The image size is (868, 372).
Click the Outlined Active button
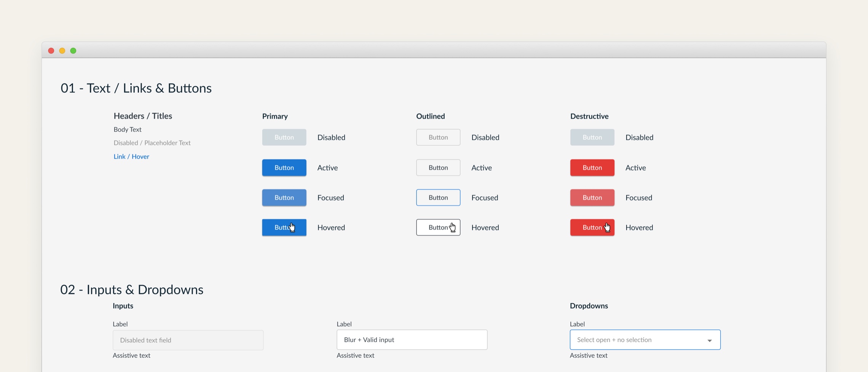pyautogui.click(x=438, y=168)
